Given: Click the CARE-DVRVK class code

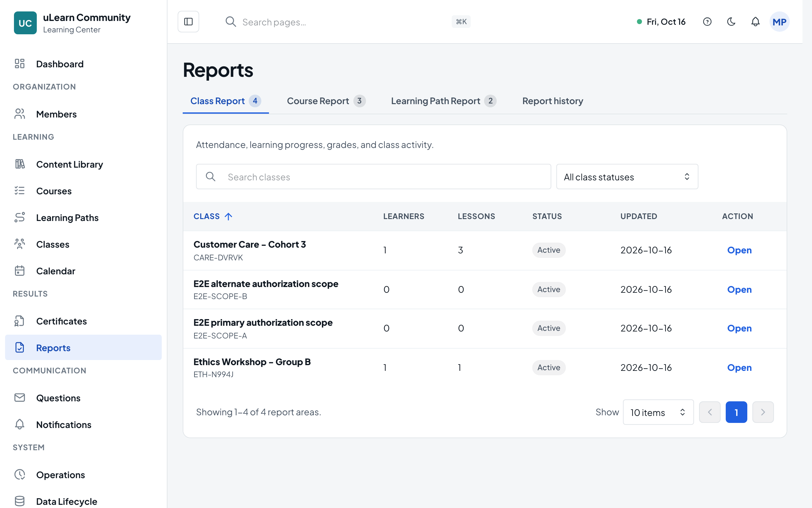Looking at the screenshot, I should 218,258.
